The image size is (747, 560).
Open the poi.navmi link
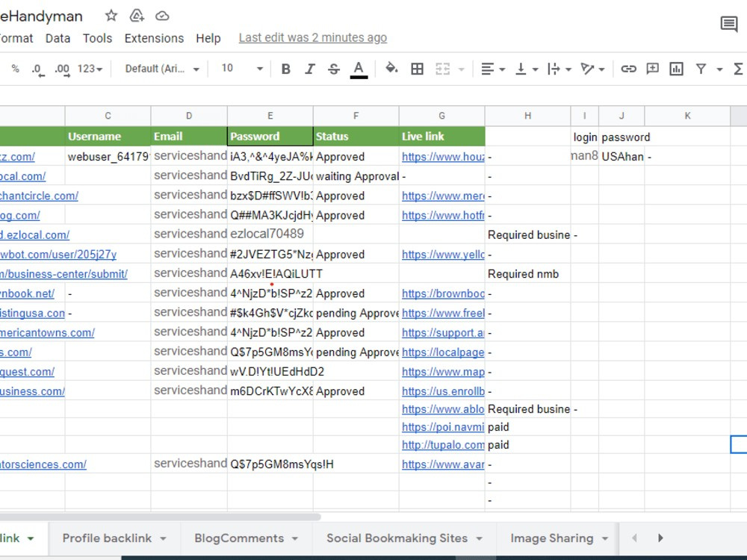tap(443, 426)
